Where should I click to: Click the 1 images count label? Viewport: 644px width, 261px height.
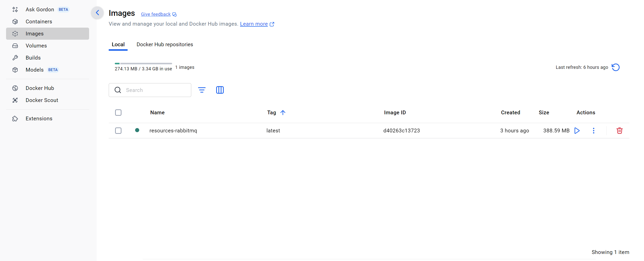coord(185,67)
